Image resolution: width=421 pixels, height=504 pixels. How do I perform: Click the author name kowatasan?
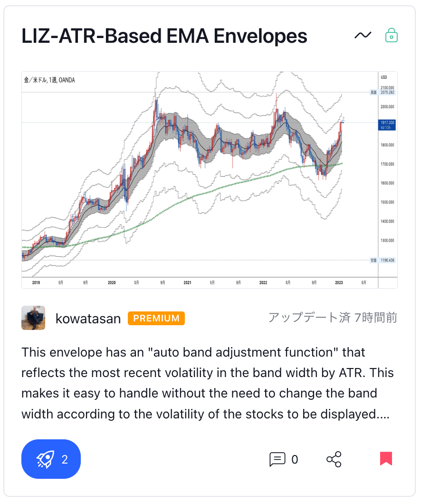pyautogui.click(x=88, y=318)
